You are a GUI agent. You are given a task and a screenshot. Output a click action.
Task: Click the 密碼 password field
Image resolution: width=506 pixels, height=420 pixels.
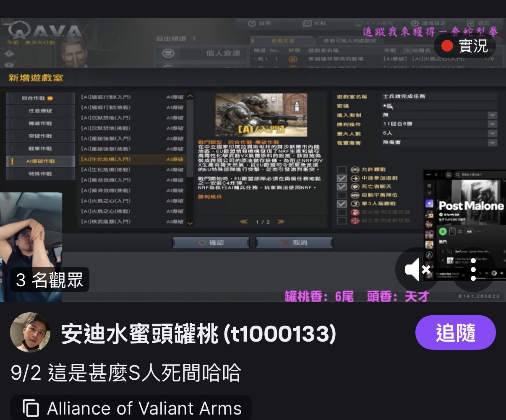pyautogui.click(x=439, y=106)
